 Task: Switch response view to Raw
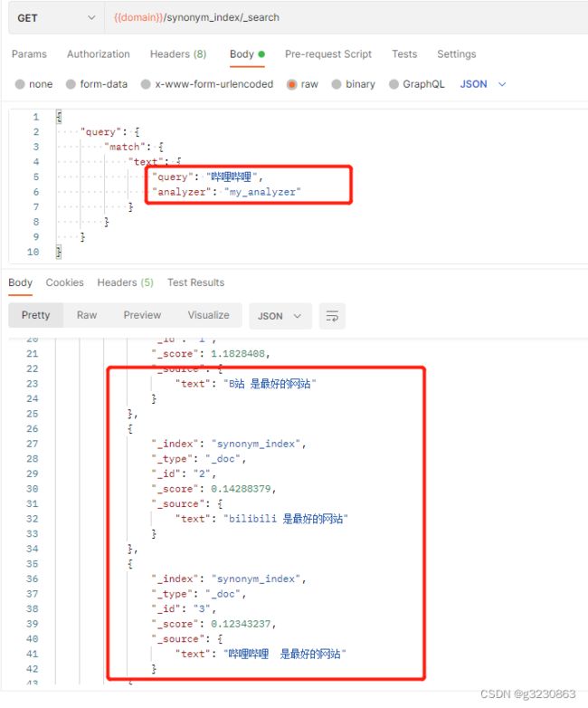pyautogui.click(x=87, y=315)
